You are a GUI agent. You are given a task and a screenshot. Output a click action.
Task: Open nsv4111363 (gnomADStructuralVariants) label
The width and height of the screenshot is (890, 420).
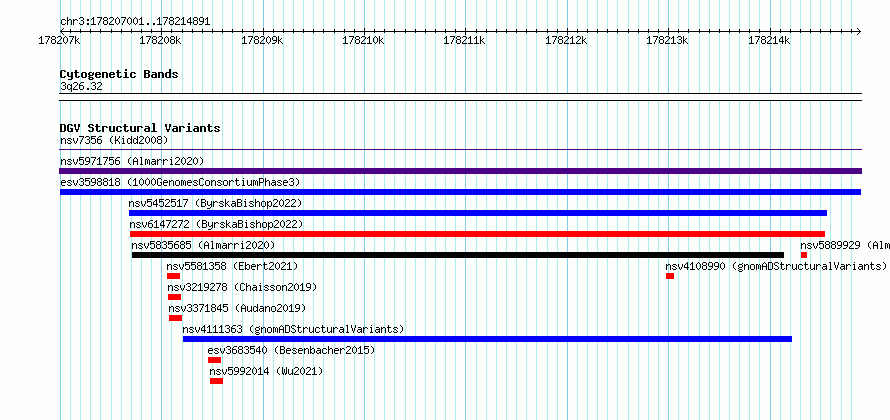tap(293, 329)
